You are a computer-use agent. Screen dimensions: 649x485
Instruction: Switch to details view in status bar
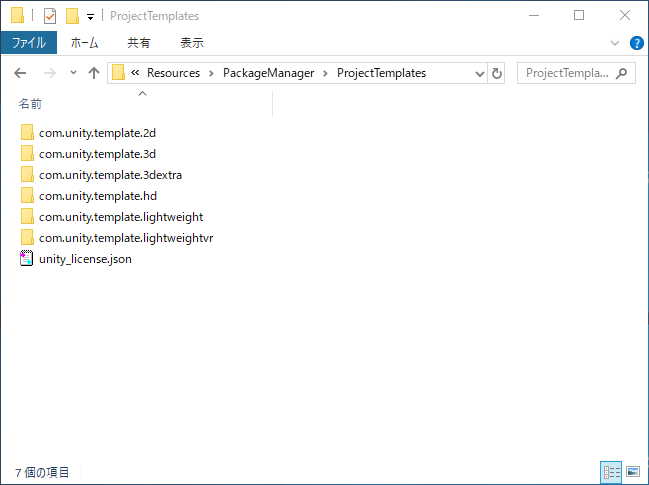tap(611, 472)
